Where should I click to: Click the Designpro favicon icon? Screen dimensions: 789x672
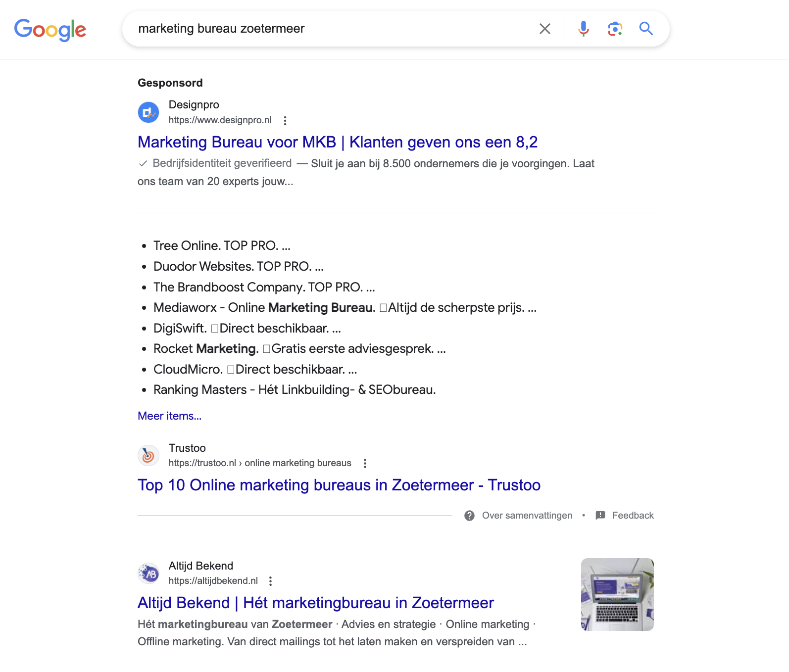point(148,112)
